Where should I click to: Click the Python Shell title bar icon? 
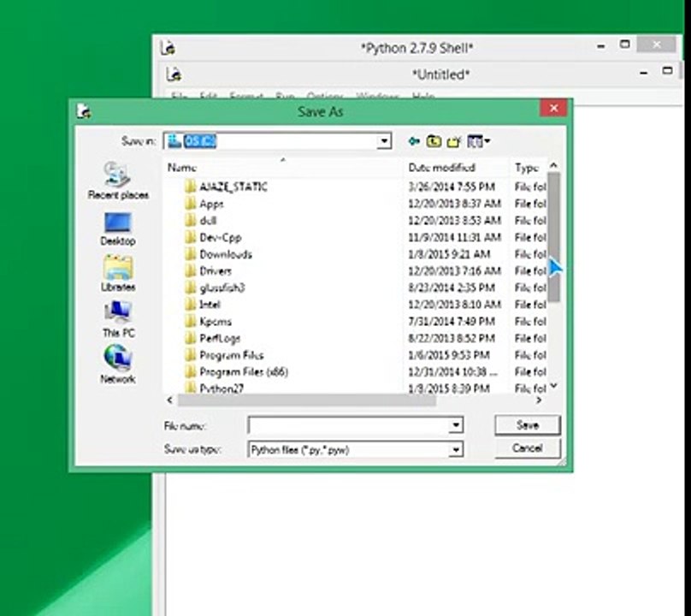(x=168, y=48)
